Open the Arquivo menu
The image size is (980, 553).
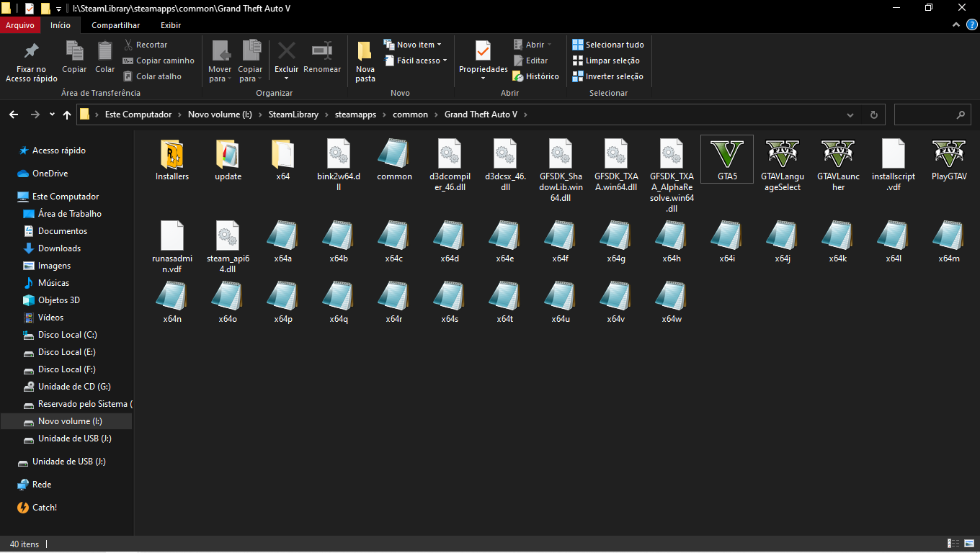20,25
